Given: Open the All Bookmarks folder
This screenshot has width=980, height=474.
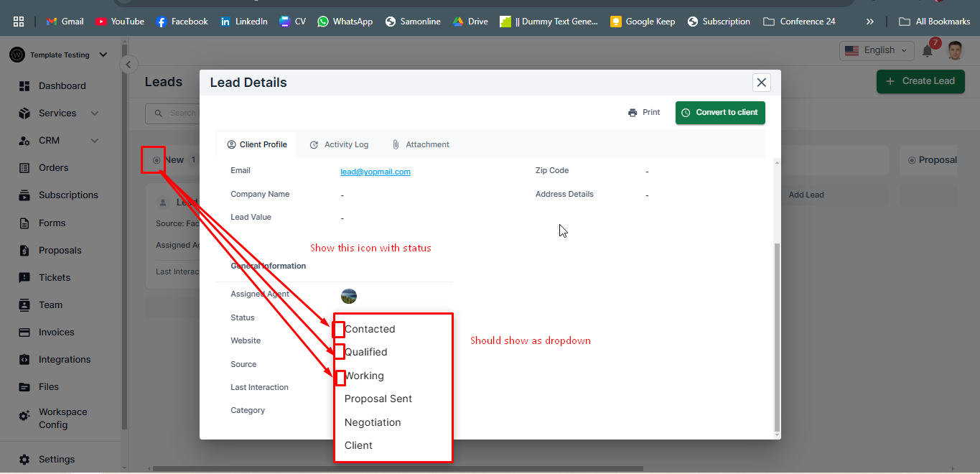Looking at the screenshot, I should click(x=935, y=22).
